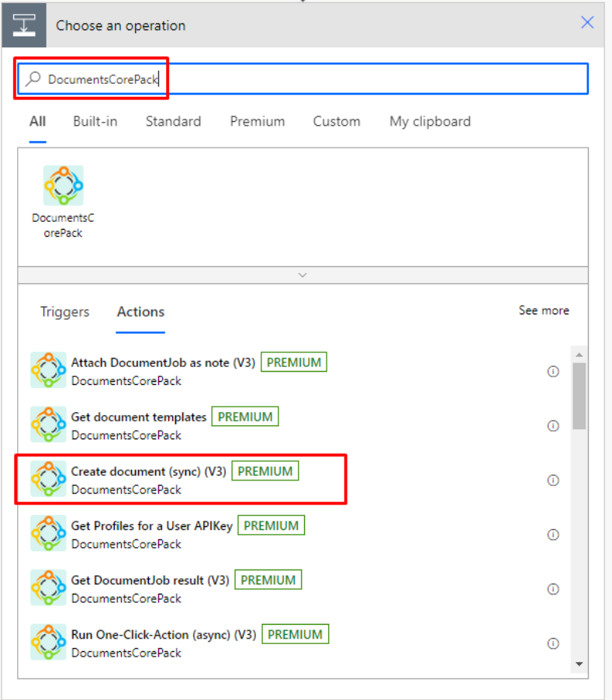Click the scrollbar down arrow
The height and width of the screenshot is (700, 612).
point(579,664)
